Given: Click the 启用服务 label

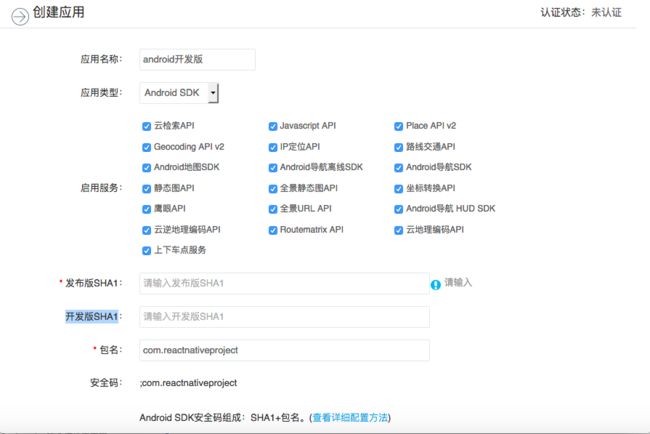Looking at the screenshot, I should pos(101,188).
